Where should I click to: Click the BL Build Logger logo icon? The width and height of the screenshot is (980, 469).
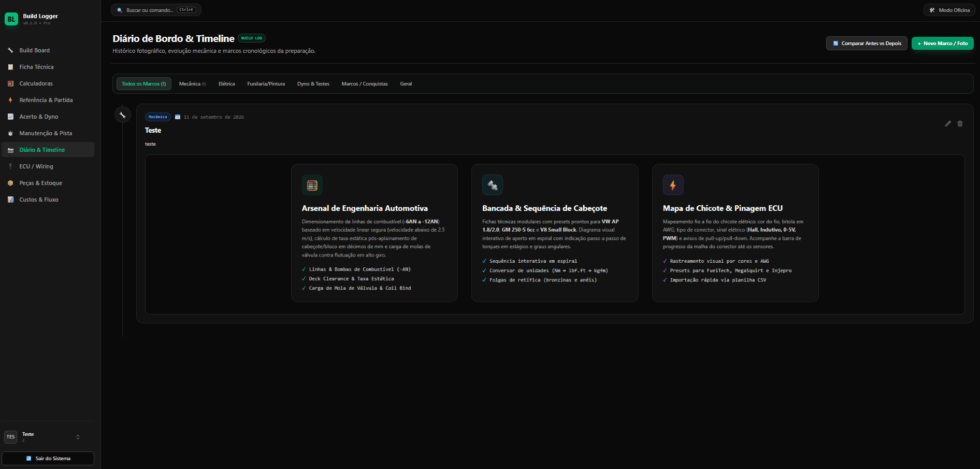point(11,19)
